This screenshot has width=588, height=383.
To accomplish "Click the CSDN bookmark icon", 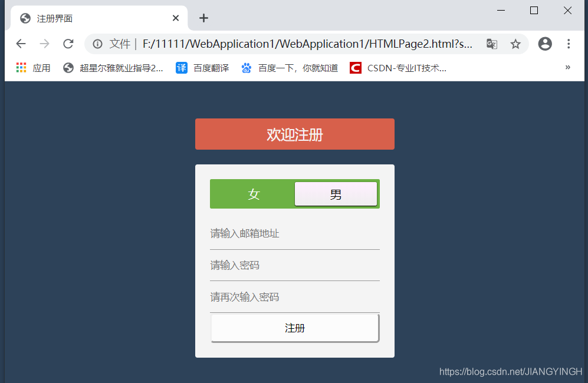I will [x=355, y=67].
